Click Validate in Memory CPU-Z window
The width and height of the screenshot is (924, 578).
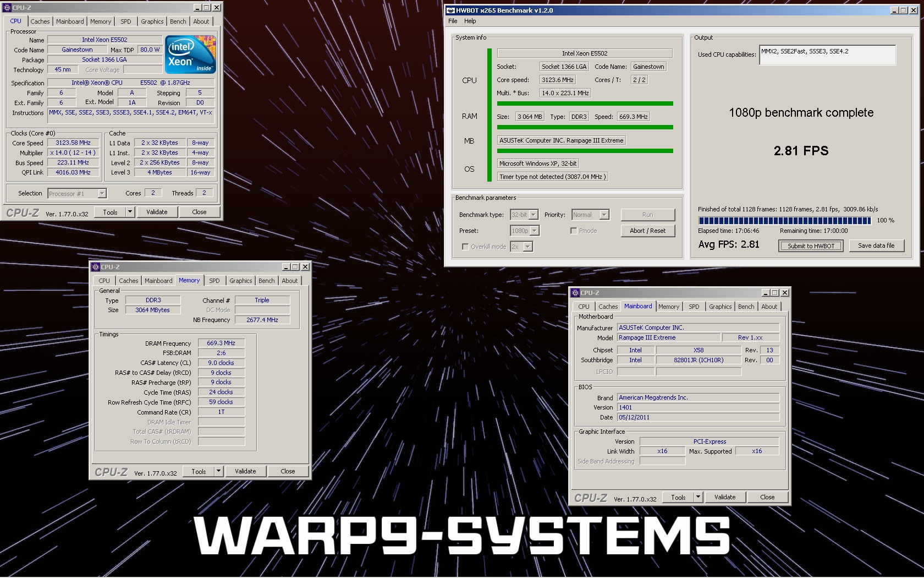tap(245, 471)
